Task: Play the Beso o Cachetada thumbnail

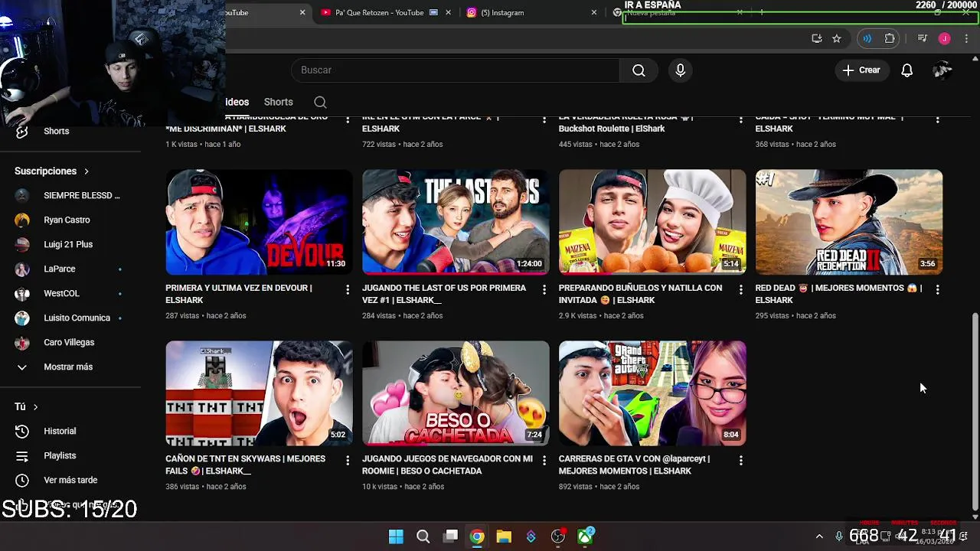Action: [x=456, y=393]
